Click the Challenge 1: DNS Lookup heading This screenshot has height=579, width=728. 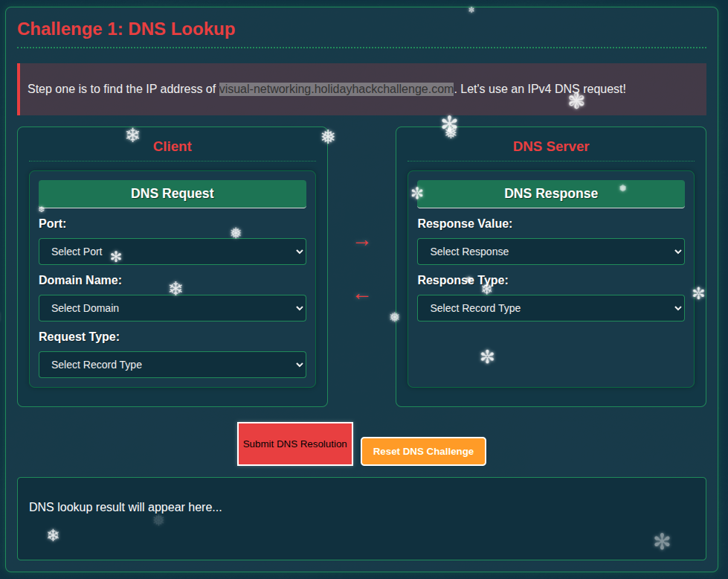pos(126,29)
